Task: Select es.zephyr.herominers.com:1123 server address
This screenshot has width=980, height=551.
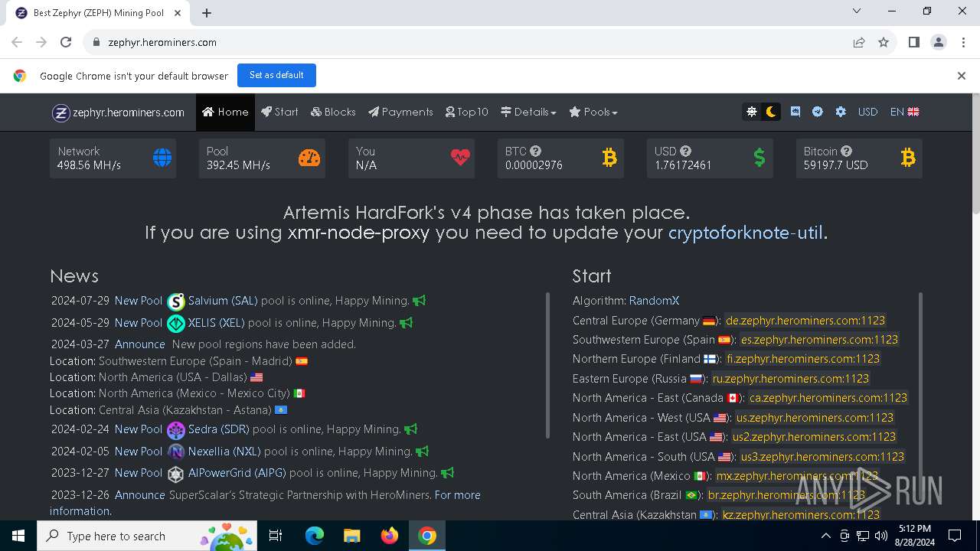Action: pyautogui.click(x=819, y=340)
